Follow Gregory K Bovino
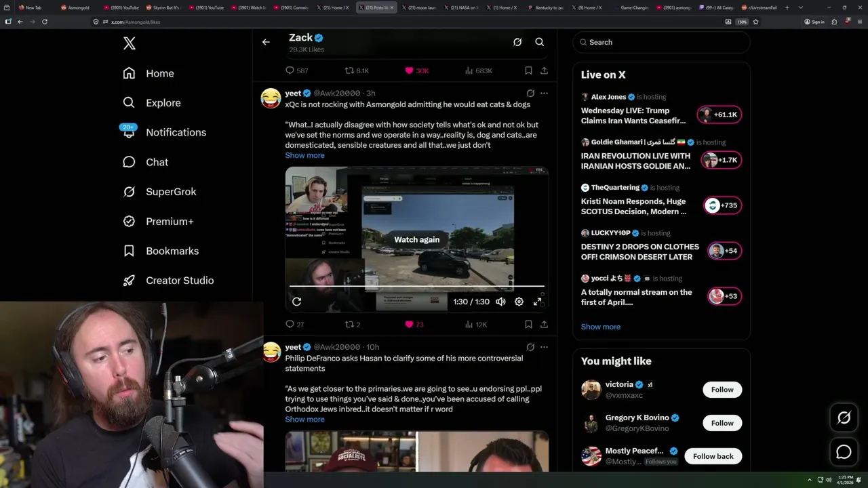The image size is (868, 488). click(x=722, y=423)
